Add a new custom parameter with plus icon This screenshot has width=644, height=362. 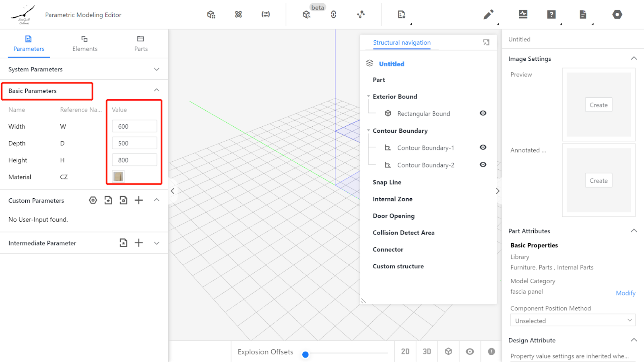[138, 200]
